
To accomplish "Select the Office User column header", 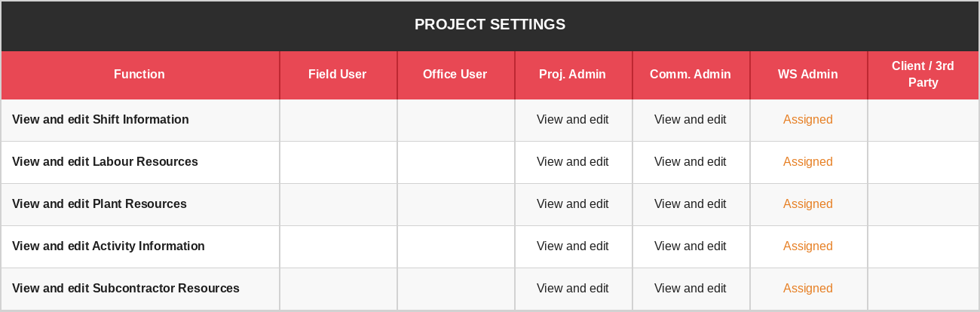I will (x=455, y=75).
